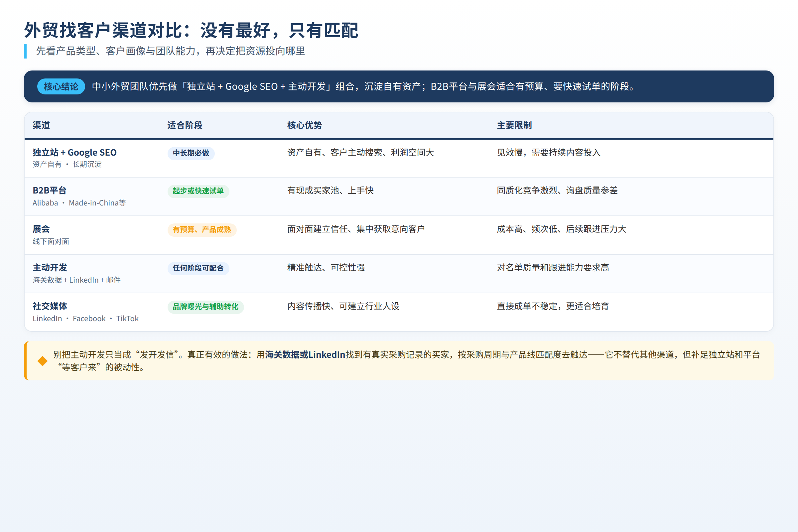
Task: Click the bold 海关数据或LinkedIn text in tip
Action: 305,355
